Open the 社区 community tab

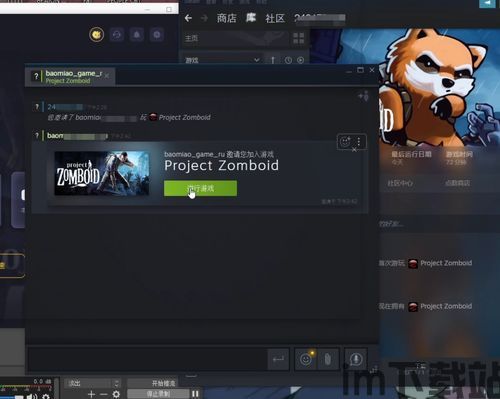tap(275, 18)
